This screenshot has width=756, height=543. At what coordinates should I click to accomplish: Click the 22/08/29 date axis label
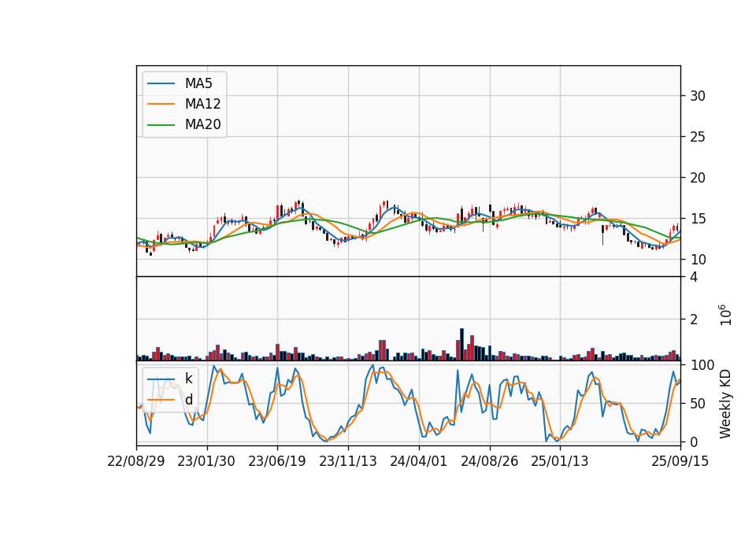(x=136, y=461)
